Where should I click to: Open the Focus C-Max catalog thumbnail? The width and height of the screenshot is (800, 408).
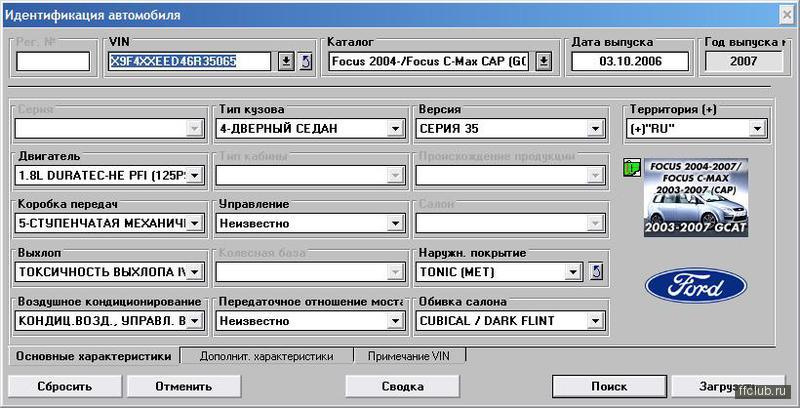tap(696, 197)
